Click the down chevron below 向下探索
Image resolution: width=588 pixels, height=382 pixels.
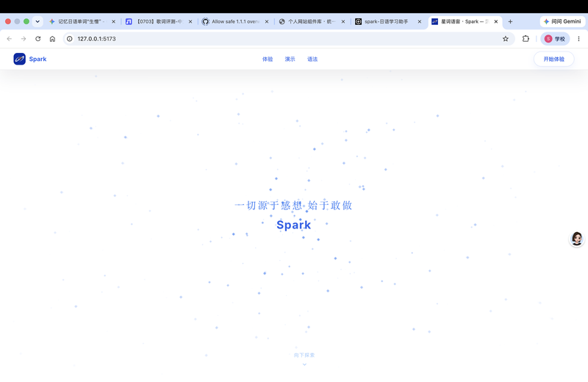(x=304, y=364)
